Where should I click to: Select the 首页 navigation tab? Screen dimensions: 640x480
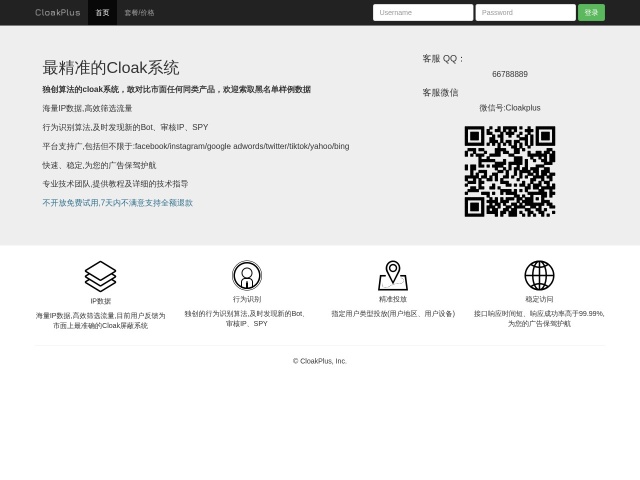tap(102, 13)
